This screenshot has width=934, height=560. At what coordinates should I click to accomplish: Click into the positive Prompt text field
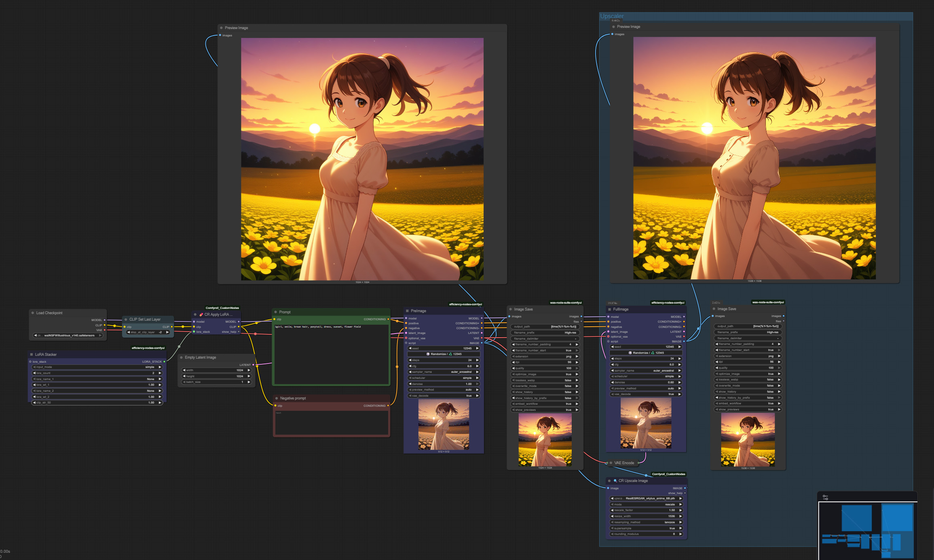331,354
